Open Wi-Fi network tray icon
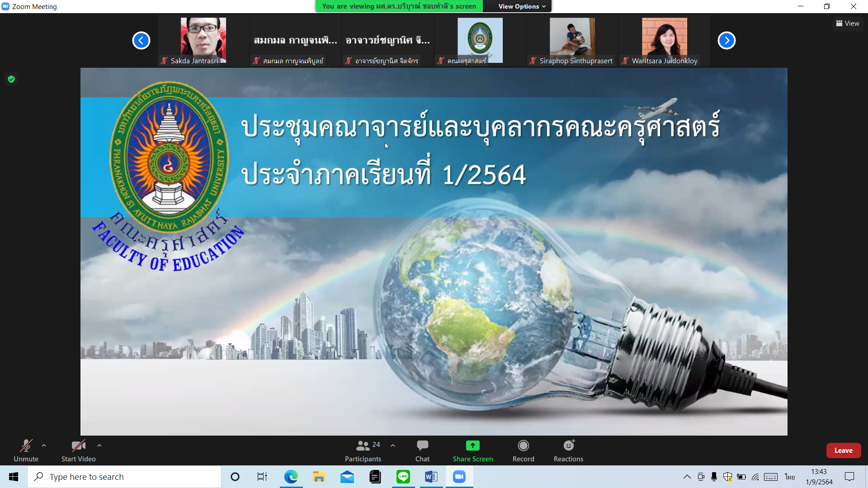868x488 pixels. tap(755, 477)
